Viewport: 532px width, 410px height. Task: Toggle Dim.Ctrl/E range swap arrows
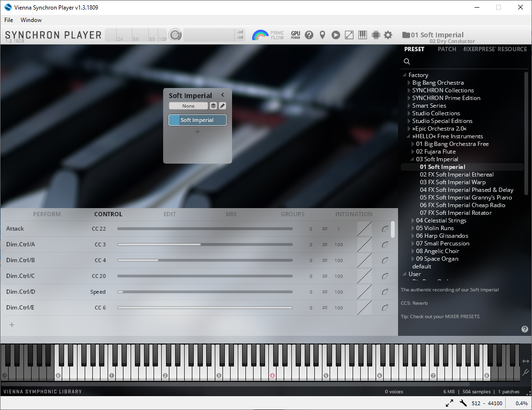point(325,308)
